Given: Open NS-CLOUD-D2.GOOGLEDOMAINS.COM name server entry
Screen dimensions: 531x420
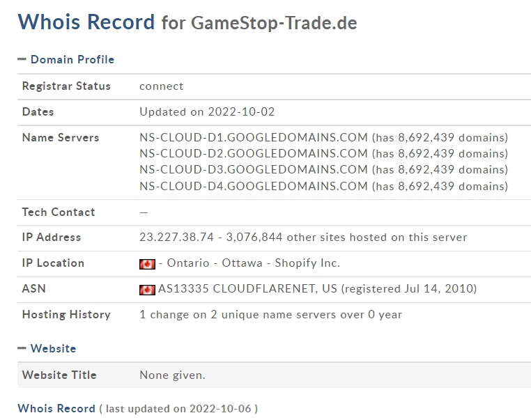Looking at the screenshot, I should coord(254,154).
